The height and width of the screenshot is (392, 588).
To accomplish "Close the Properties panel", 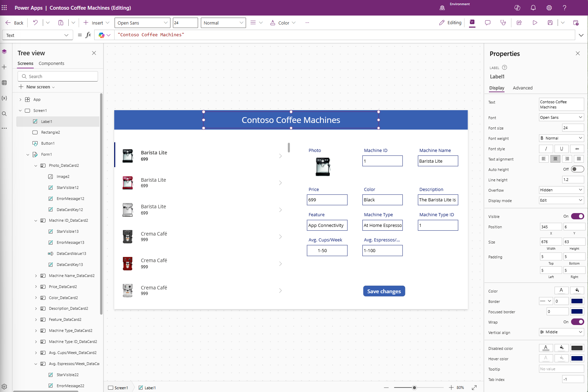I will (x=578, y=53).
